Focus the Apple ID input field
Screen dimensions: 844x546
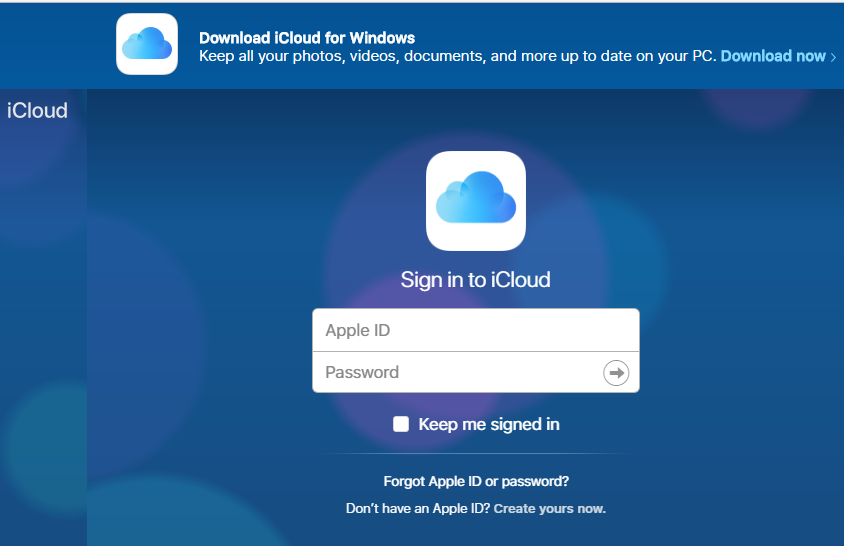(476, 330)
